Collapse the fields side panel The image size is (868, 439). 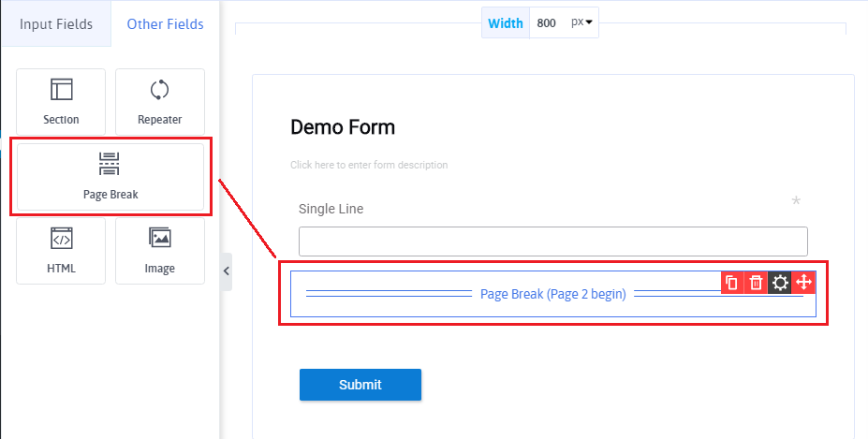coord(226,271)
